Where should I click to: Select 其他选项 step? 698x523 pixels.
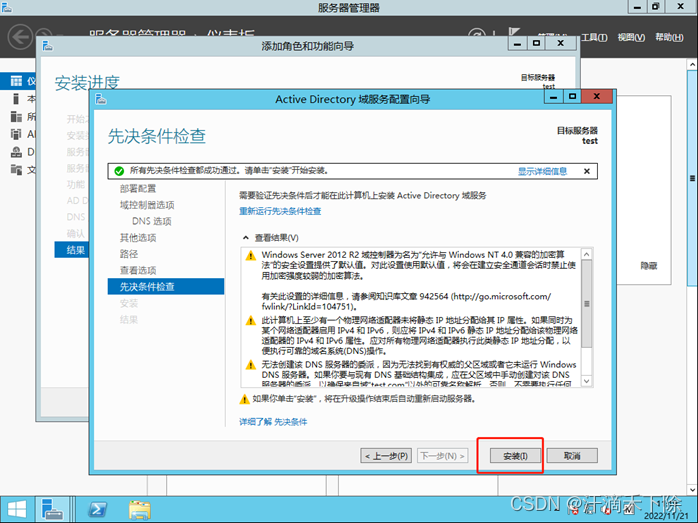coord(138,238)
